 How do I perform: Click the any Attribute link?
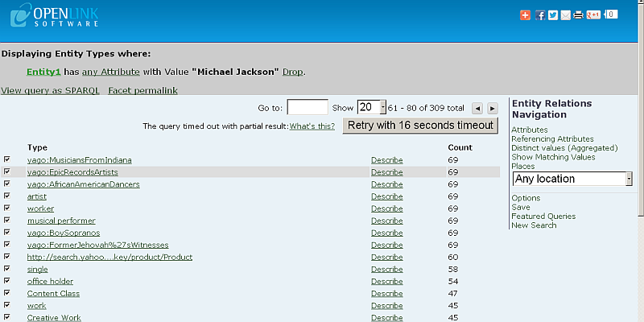click(x=111, y=72)
